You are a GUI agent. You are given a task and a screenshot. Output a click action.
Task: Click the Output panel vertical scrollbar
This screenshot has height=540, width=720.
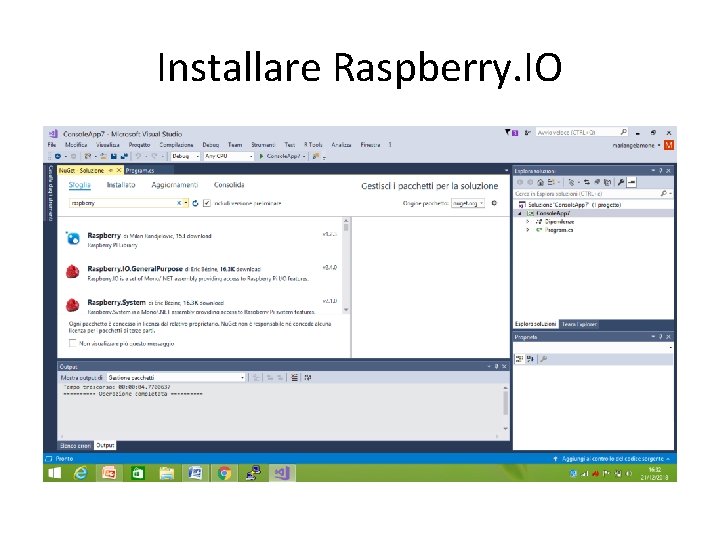pos(506,408)
